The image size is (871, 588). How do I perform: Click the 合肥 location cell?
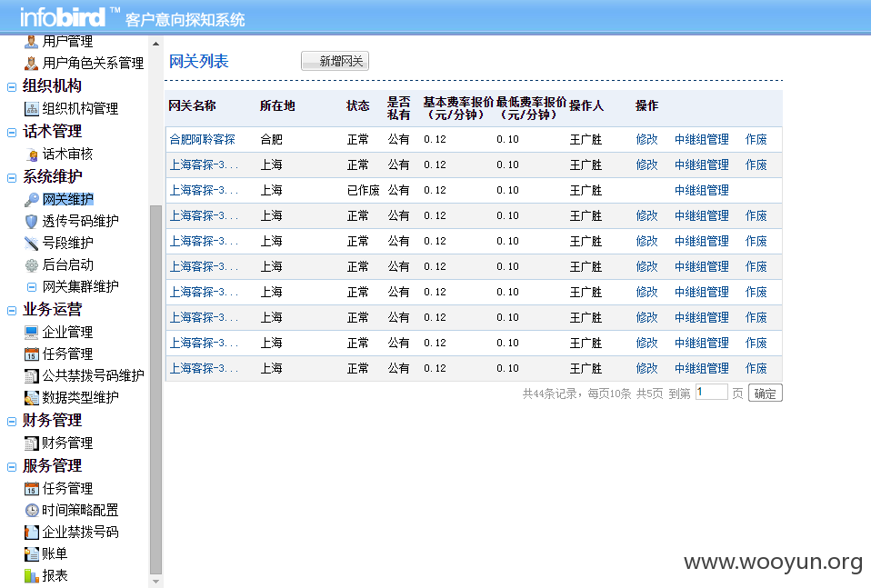coord(272,140)
